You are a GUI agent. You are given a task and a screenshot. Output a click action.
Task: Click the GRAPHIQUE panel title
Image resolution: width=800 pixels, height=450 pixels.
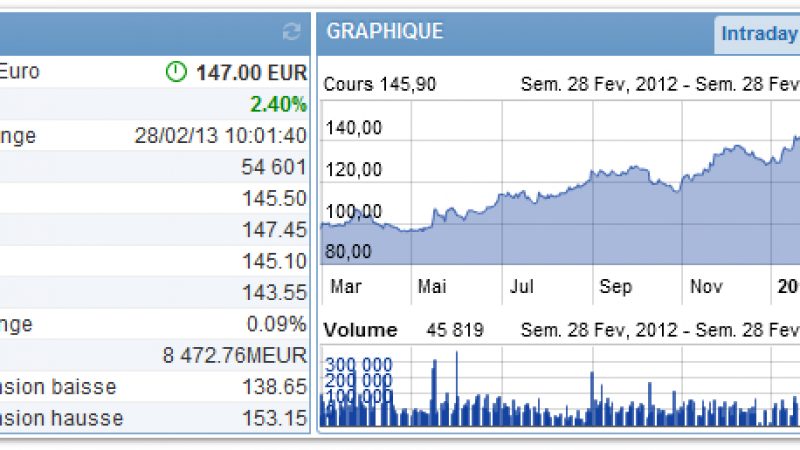(x=384, y=32)
